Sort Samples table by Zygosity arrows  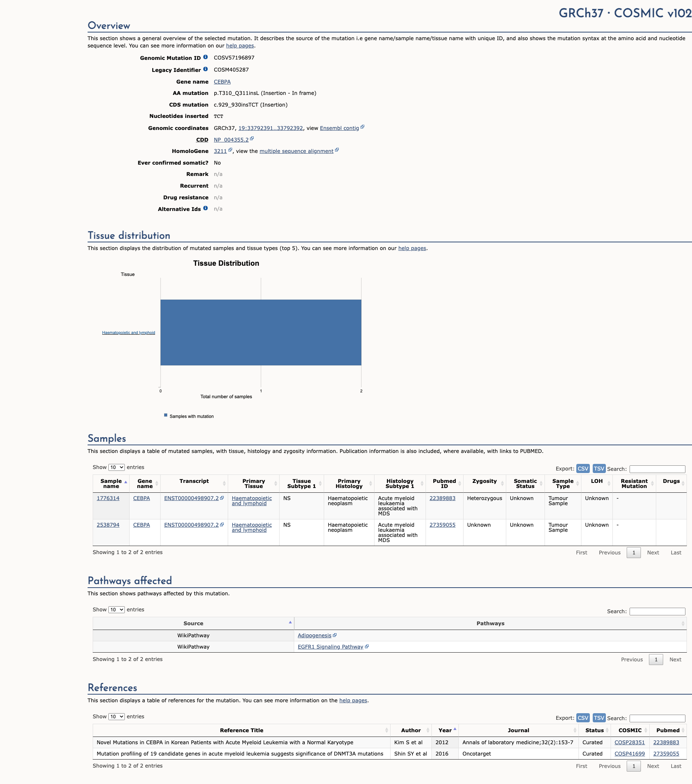[502, 484]
